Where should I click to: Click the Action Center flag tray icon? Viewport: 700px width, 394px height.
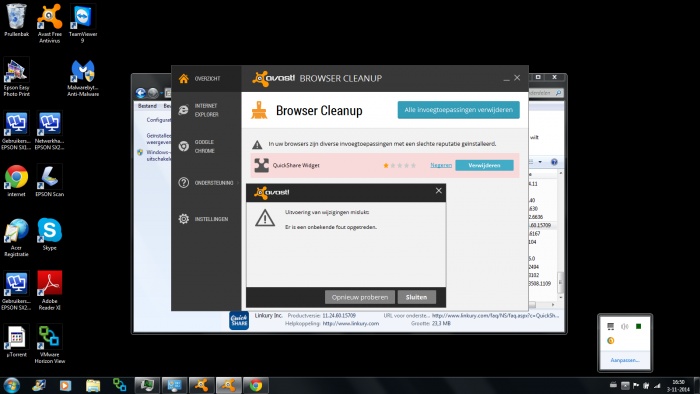(x=636, y=386)
